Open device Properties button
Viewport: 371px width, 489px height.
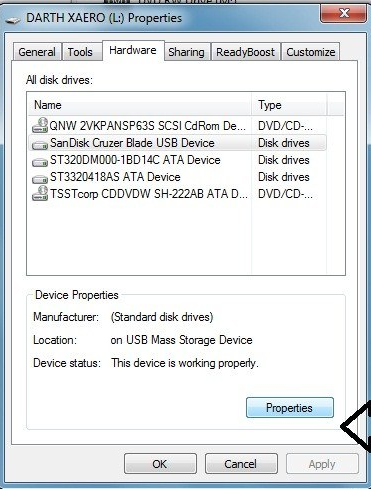click(x=290, y=408)
